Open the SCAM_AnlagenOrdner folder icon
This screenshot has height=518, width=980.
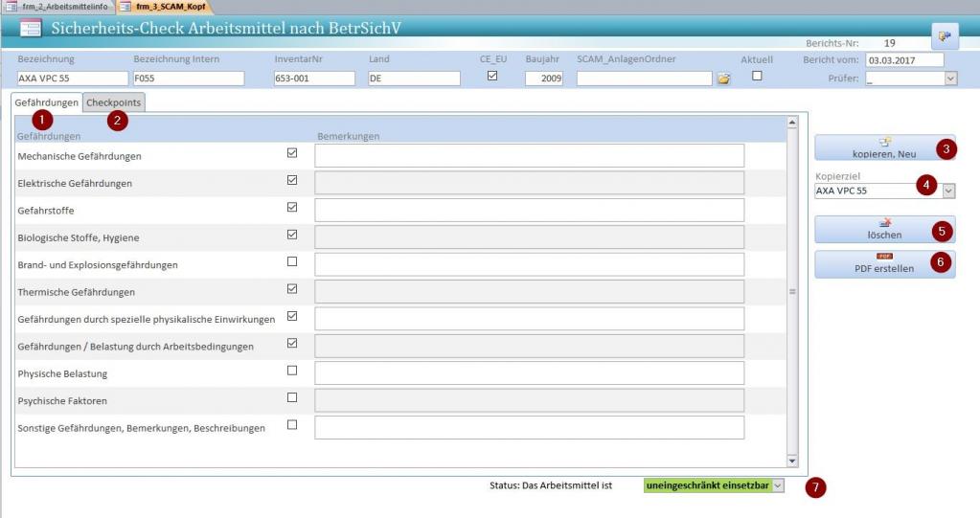724,79
